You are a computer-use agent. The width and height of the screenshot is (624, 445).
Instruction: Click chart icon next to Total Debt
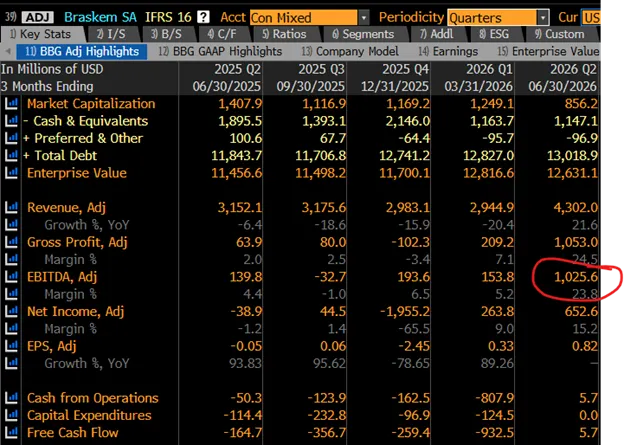click(11, 156)
